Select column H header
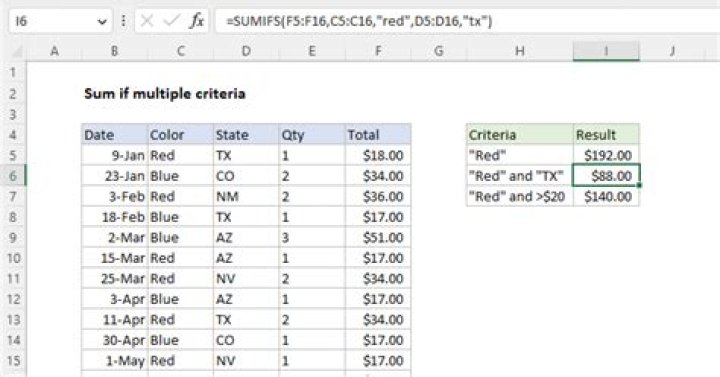720x377 pixels. click(x=520, y=51)
